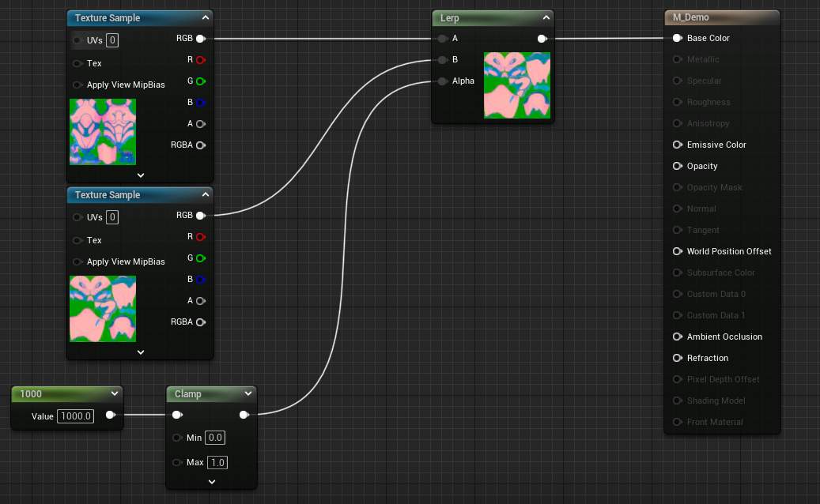Click the Lerp node output pin
820x504 pixels.
pos(542,38)
